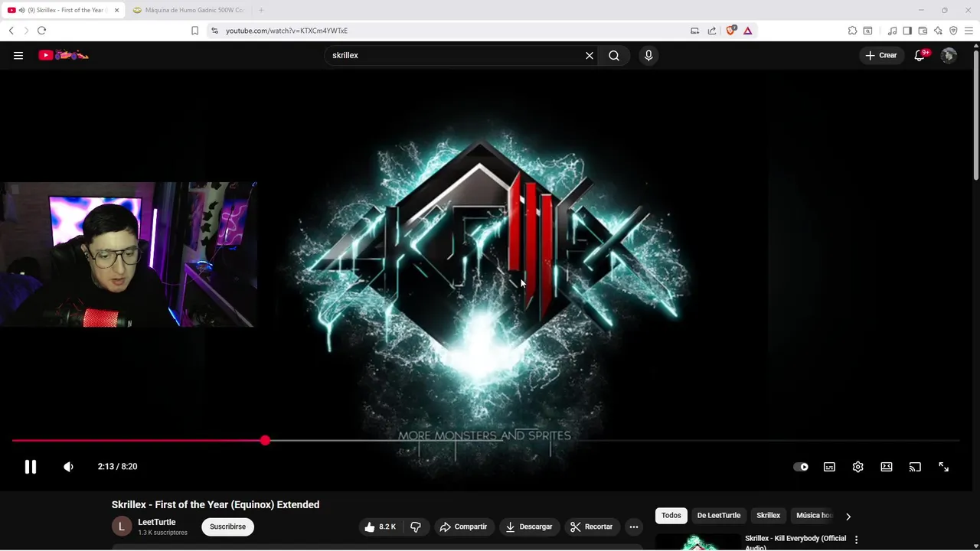Click Compartir share button
Image resolution: width=980 pixels, height=551 pixels.
point(463,527)
